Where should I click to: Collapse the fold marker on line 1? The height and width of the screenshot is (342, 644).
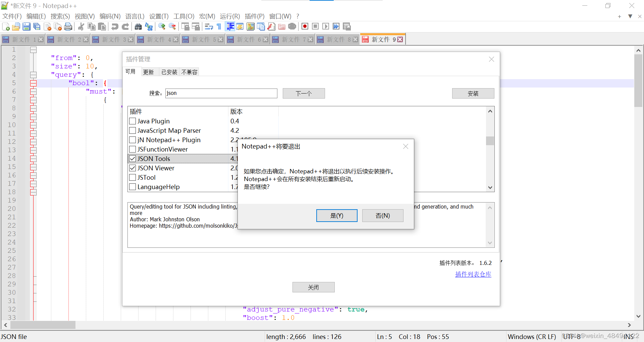click(x=33, y=50)
